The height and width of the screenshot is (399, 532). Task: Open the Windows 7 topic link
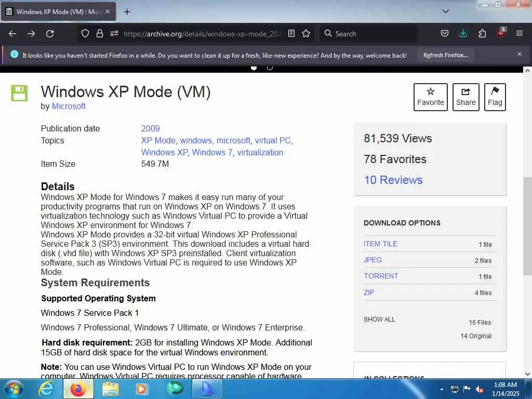tap(212, 152)
